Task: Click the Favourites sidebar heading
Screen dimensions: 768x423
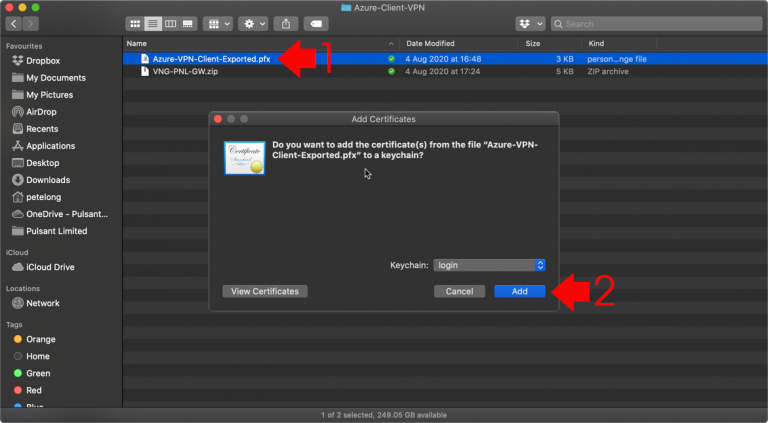Action: [x=24, y=46]
